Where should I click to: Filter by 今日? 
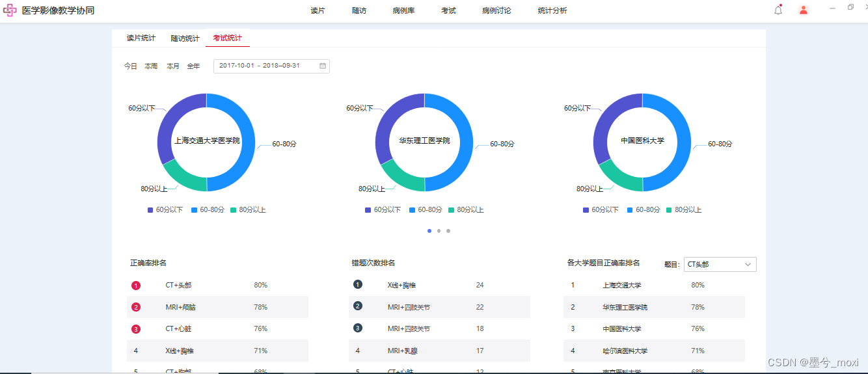tap(131, 66)
